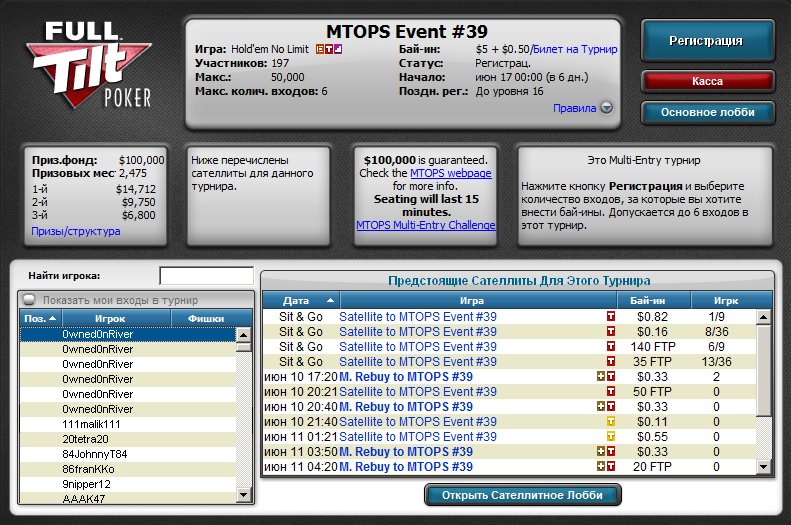Open Satellite to MTOPS Event #39 at июн 10 20:21
The width and height of the screenshot is (791, 525).
418,392
